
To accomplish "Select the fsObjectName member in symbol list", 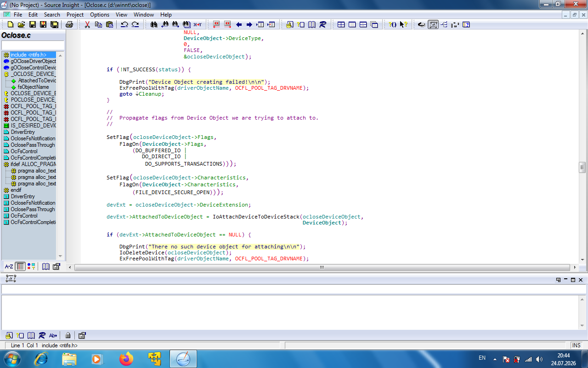I will [x=33, y=87].
